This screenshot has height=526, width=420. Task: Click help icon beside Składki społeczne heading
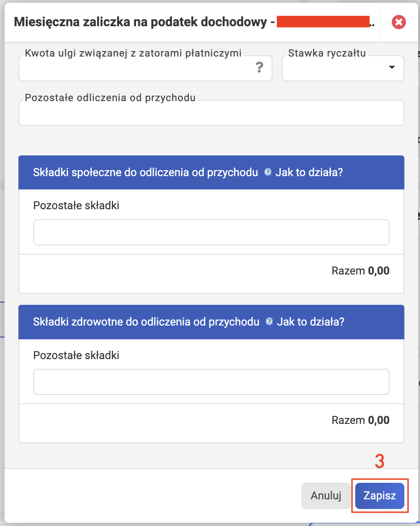pos(267,172)
